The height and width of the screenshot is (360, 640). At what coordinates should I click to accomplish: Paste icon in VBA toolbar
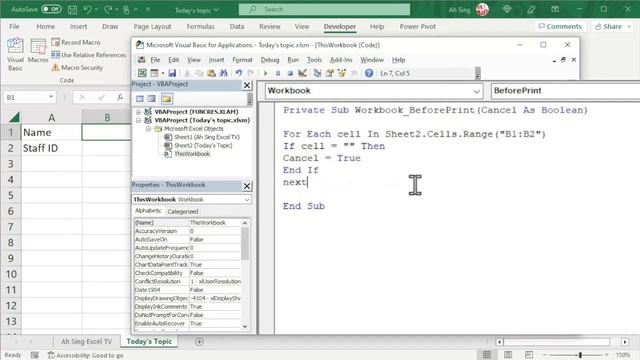[211, 73]
